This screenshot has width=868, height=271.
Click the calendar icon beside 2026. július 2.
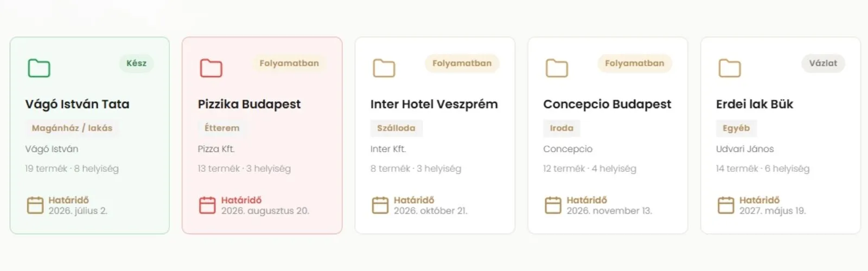point(35,205)
